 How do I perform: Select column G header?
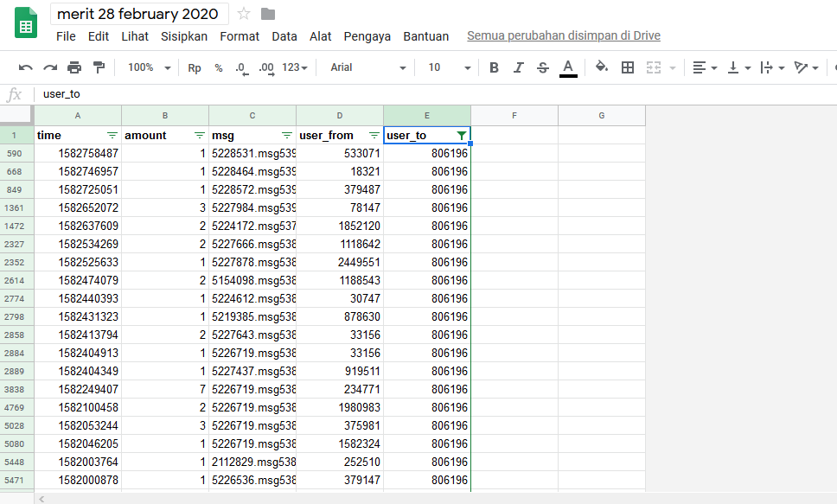602,115
